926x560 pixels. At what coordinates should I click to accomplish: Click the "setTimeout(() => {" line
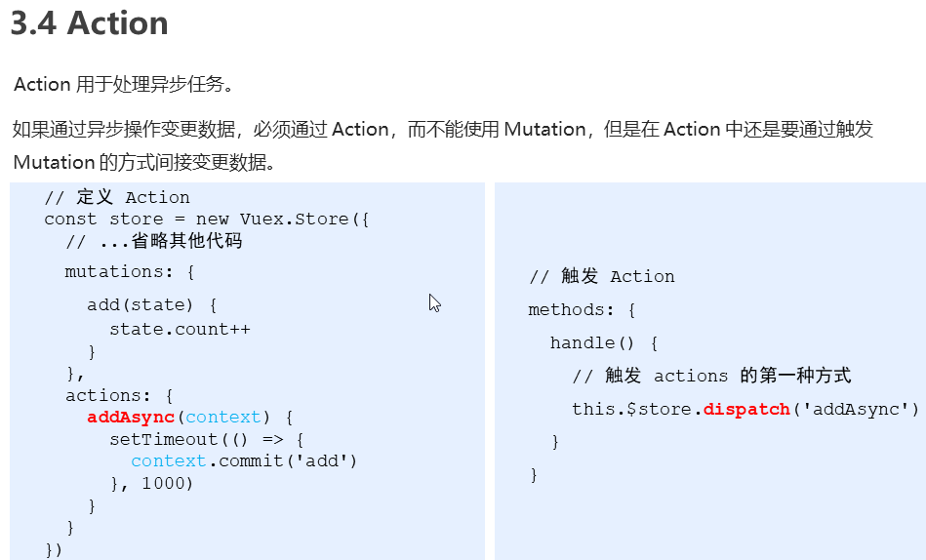pos(207,439)
